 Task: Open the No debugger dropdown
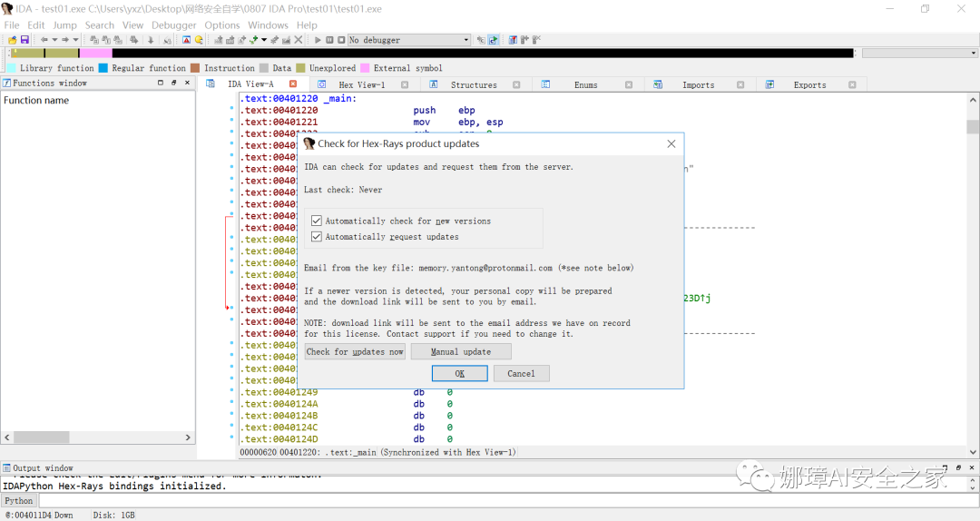point(466,40)
